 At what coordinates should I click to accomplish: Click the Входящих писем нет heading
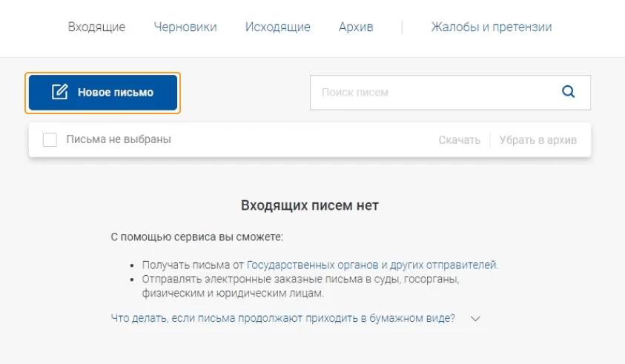[310, 205]
